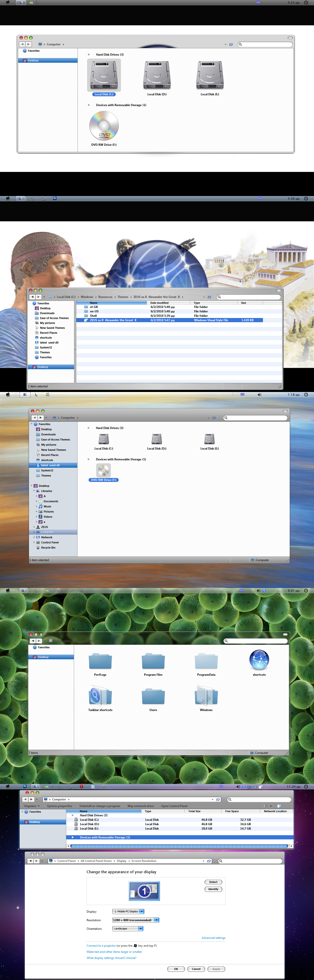Select Local Disk (C:) drive in top window
Viewport: 314px width, 980px height.
pos(104,77)
